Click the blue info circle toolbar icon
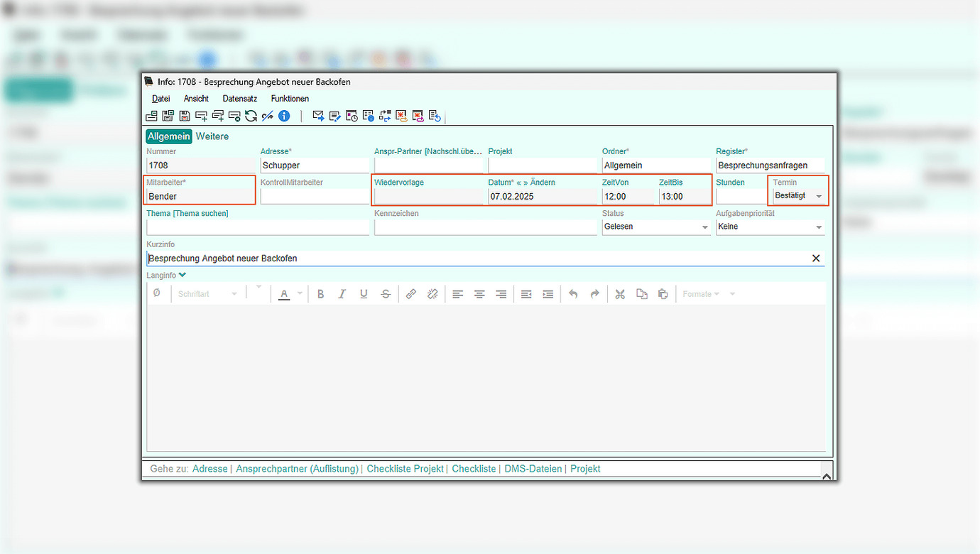The height and width of the screenshot is (554, 980). pyautogui.click(x=284, y=116)
